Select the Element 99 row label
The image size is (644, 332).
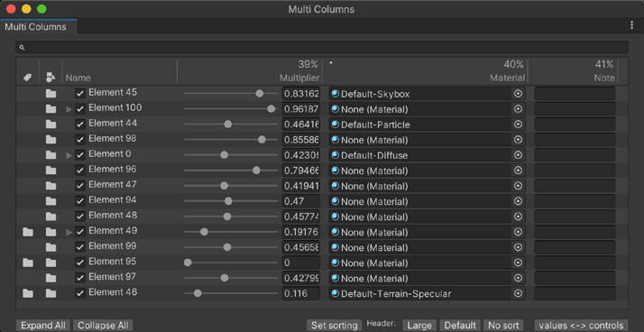pos(113,246)
